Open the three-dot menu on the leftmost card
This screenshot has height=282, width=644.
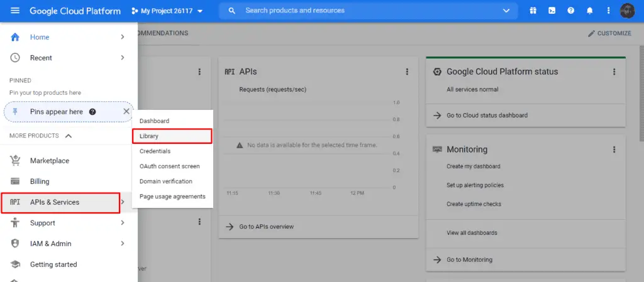[199, 72]
